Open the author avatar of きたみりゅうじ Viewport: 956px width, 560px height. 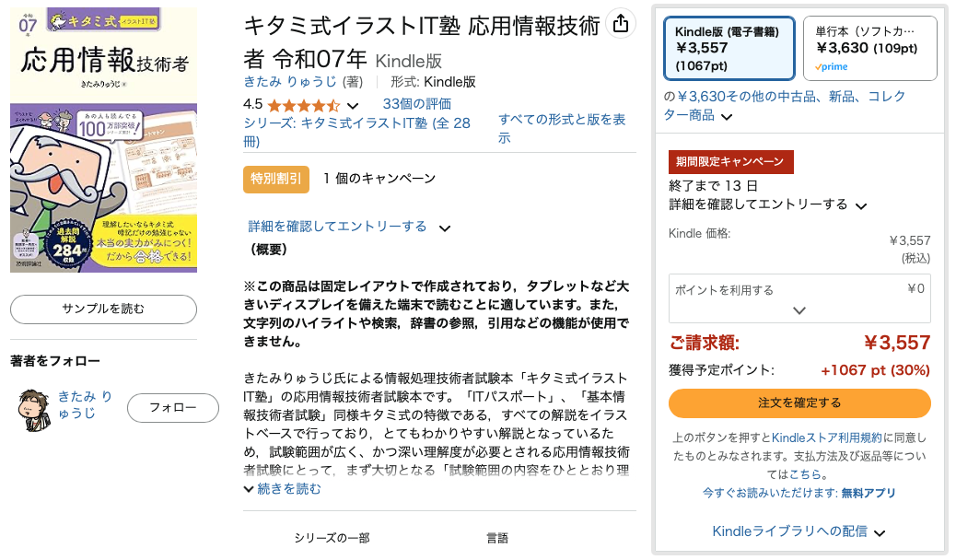point(33,411)
